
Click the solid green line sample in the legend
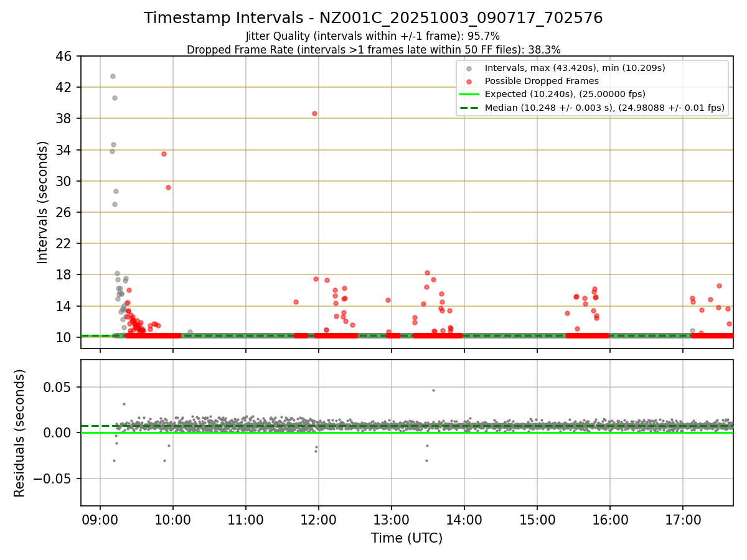[x=469, y=95]
